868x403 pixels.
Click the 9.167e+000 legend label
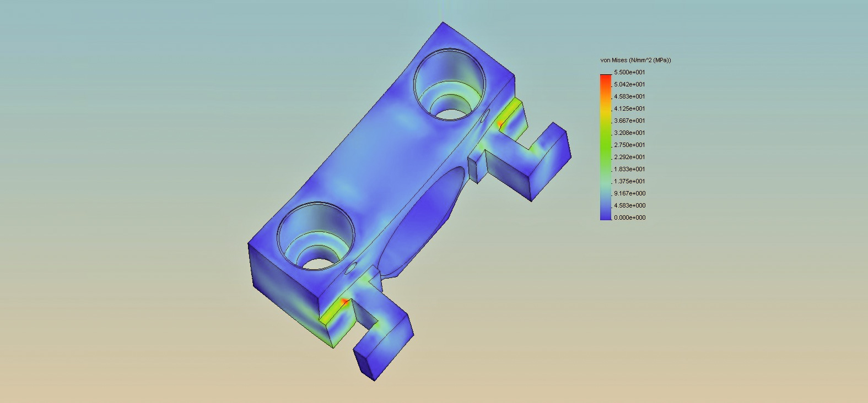(629, 193)
